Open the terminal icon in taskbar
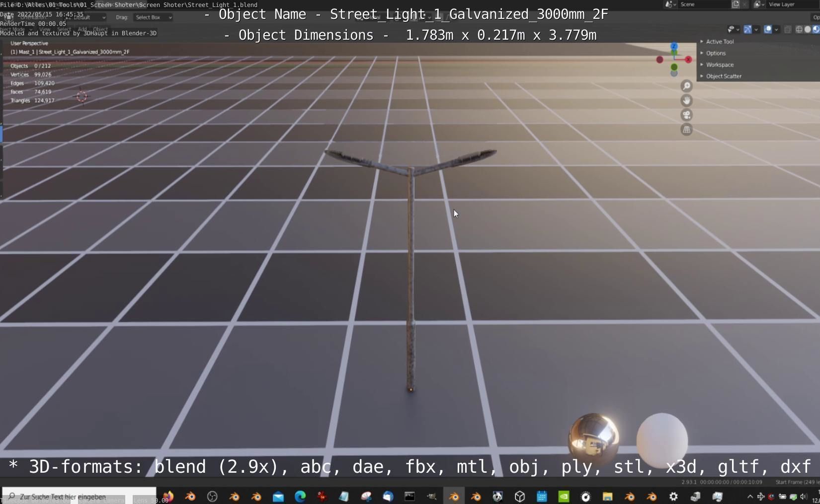Screen dimensions: 820x504 (410, 497)
